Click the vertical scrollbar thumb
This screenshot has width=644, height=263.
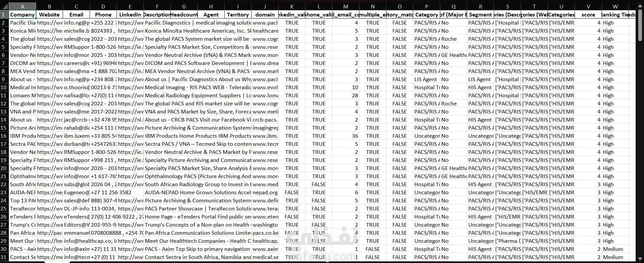(640, 26)
